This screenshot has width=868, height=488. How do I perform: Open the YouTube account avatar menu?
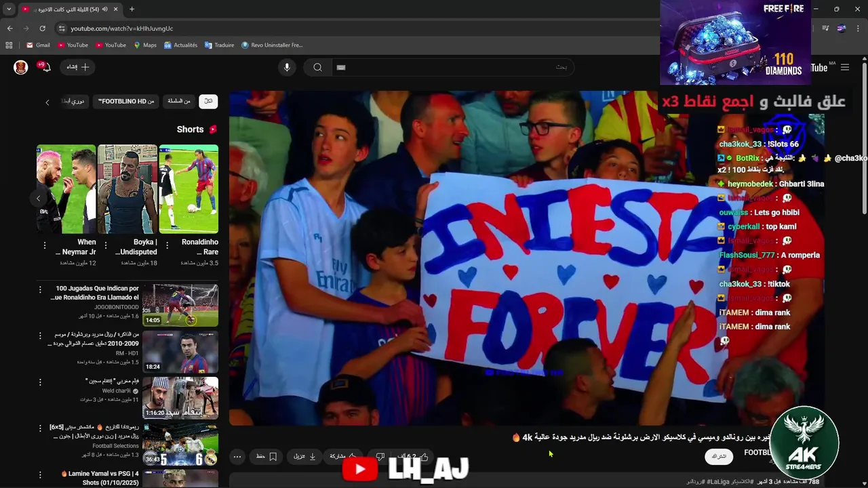[x=21, y=67]
